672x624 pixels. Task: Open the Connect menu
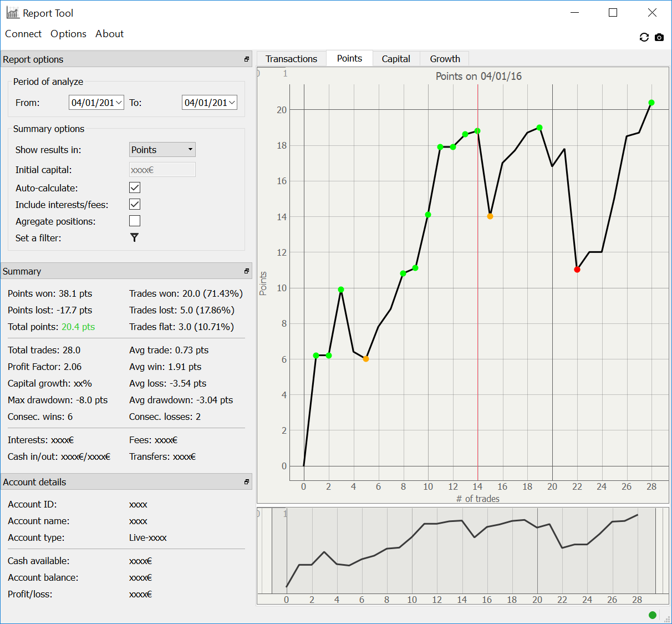click(23, 34)
